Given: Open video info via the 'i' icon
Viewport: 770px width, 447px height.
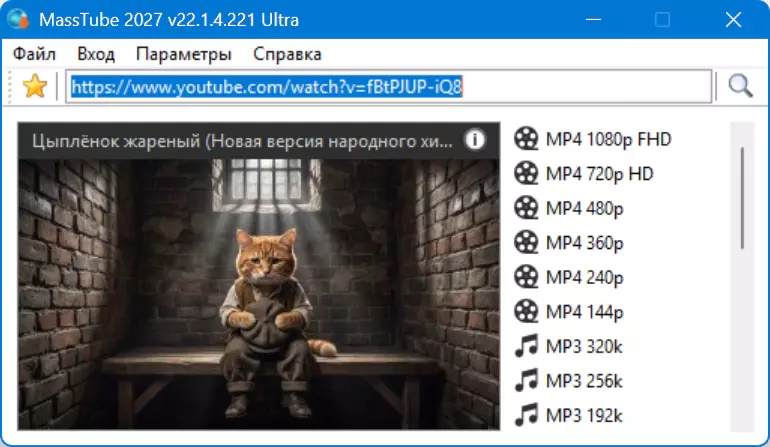Looking at the screenshot, I should click(474, 140).
